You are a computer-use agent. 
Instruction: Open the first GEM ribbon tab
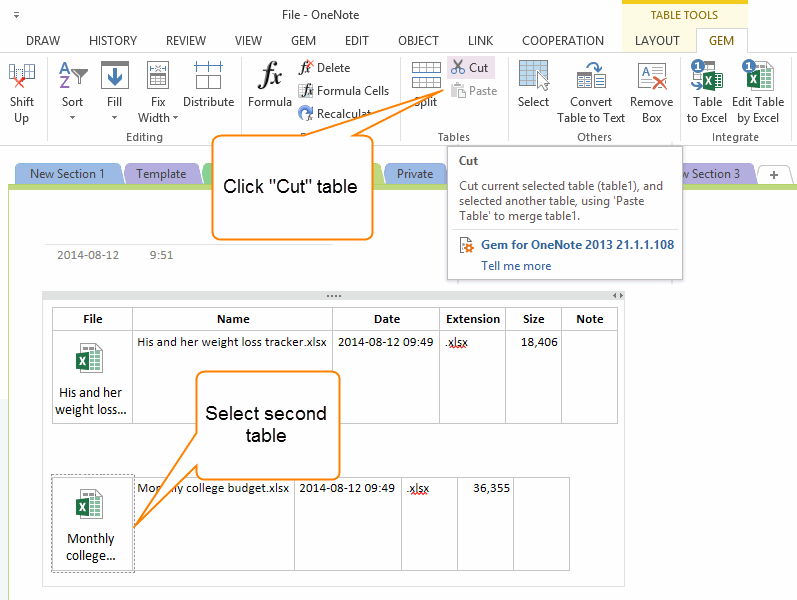tap(303, 41)
